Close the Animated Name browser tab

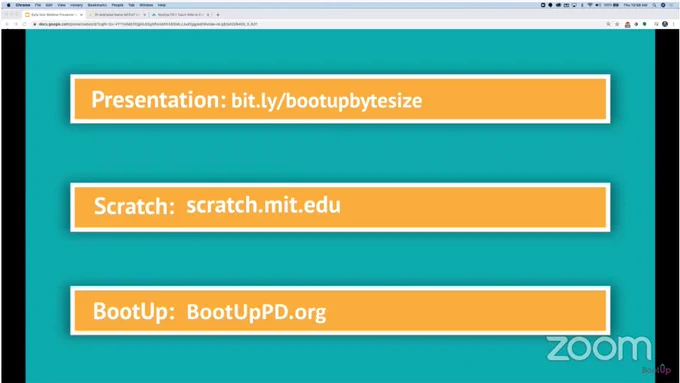[145, 15]
